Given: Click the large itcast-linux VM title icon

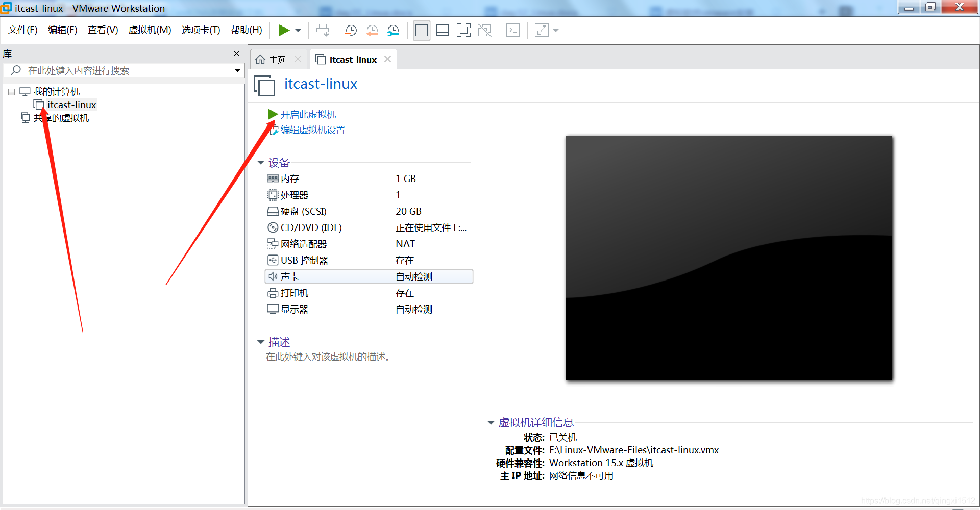Looking at the screenshot, I should pyautogui.click(x=264, y=85).
